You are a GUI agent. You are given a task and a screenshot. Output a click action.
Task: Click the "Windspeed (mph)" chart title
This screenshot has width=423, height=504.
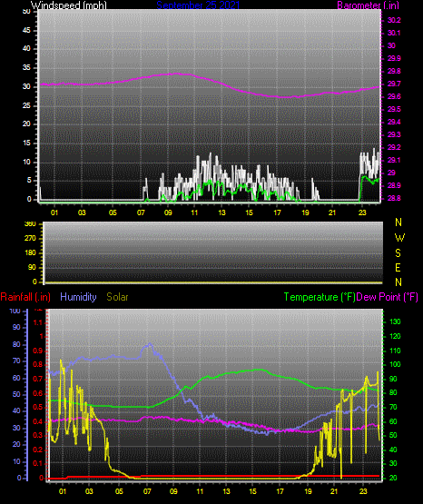(x=69, y=5)
